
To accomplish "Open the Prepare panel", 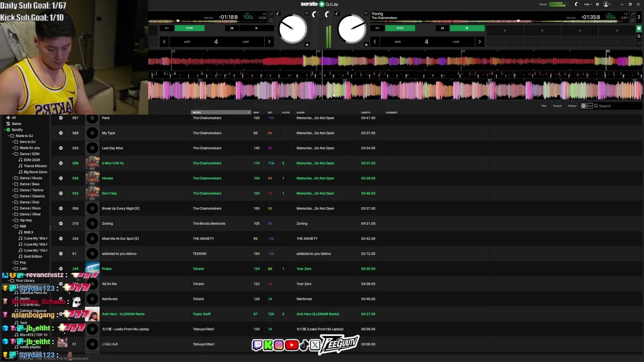I will 557,106.
